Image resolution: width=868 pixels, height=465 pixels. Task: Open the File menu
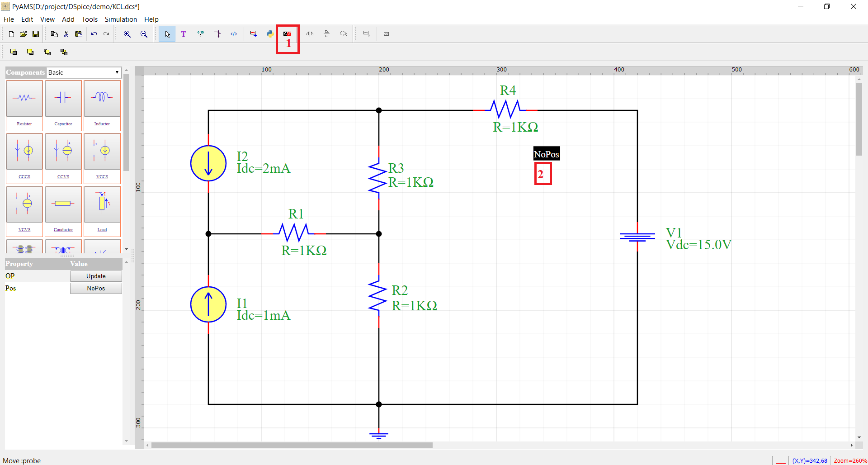click(x=9, y=19)
